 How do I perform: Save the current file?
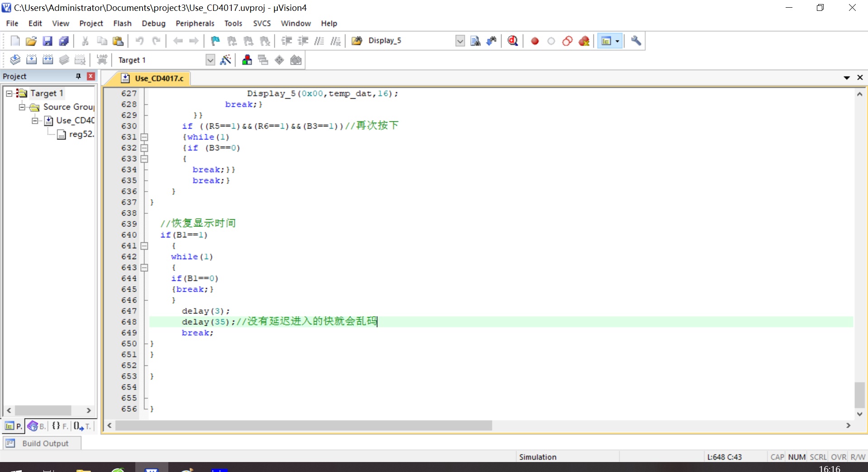coord(48,41)
